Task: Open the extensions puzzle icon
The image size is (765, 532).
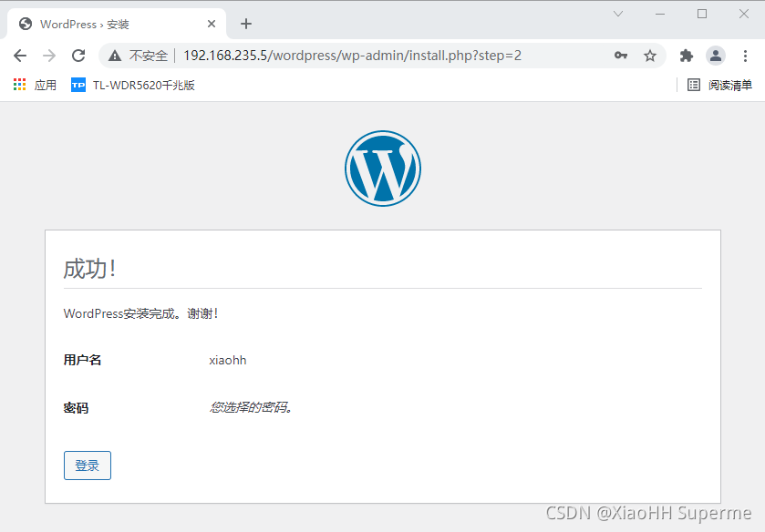Action: tap(687, 56)
